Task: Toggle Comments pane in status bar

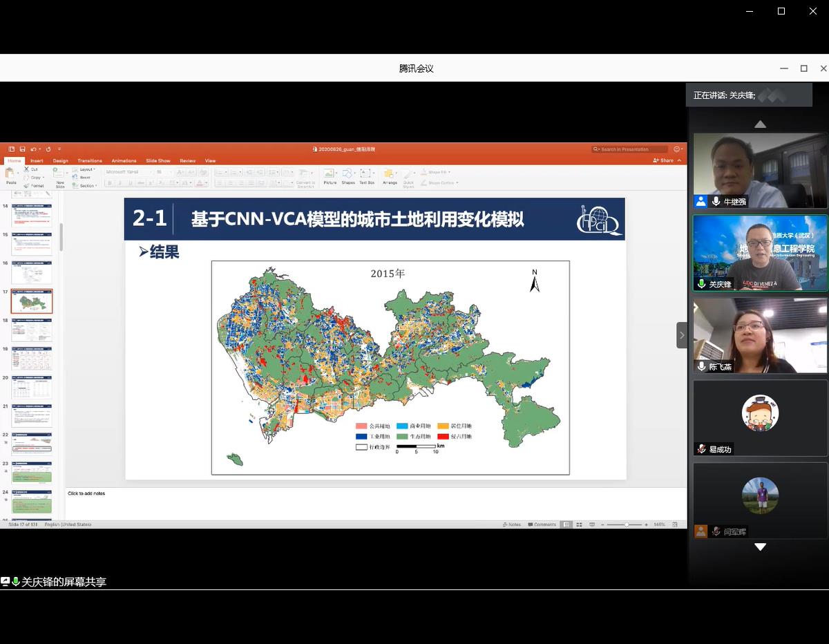Action: click(x=542, y=524)
